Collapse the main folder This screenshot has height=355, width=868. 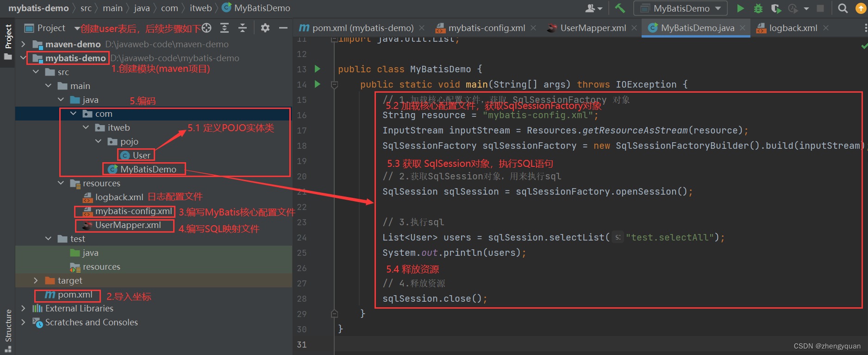(x=49, y=86)
